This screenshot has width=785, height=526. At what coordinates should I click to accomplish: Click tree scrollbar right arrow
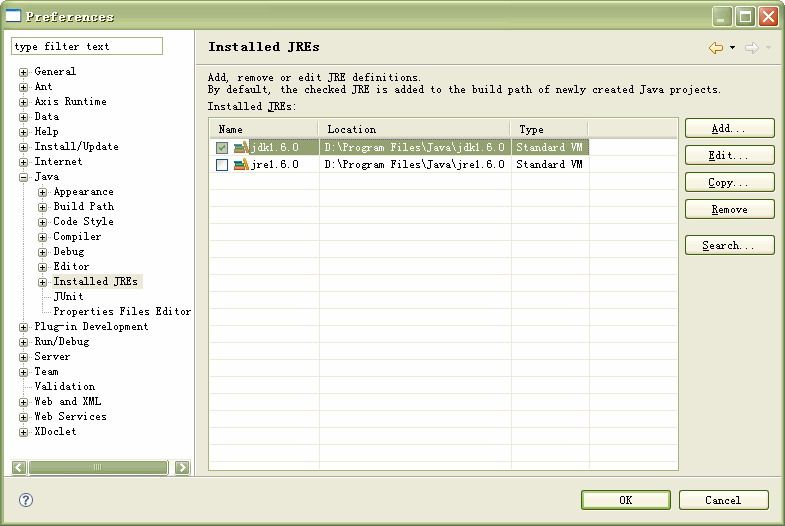pos(182,467)
